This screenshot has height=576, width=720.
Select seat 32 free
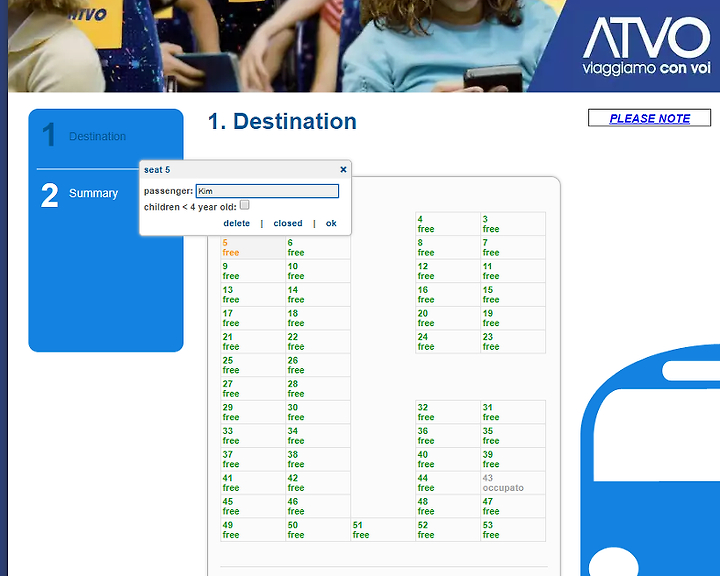coord(448,412)
